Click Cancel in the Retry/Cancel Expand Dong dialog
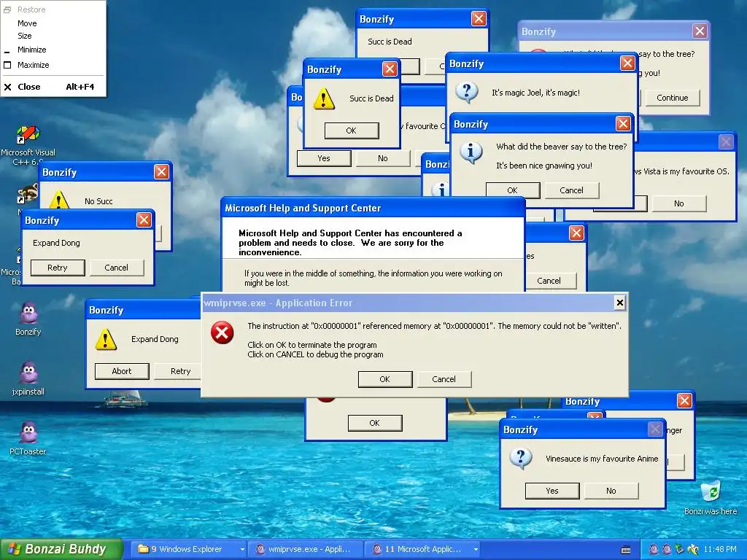The image size is (747, 560). (116, 268)
